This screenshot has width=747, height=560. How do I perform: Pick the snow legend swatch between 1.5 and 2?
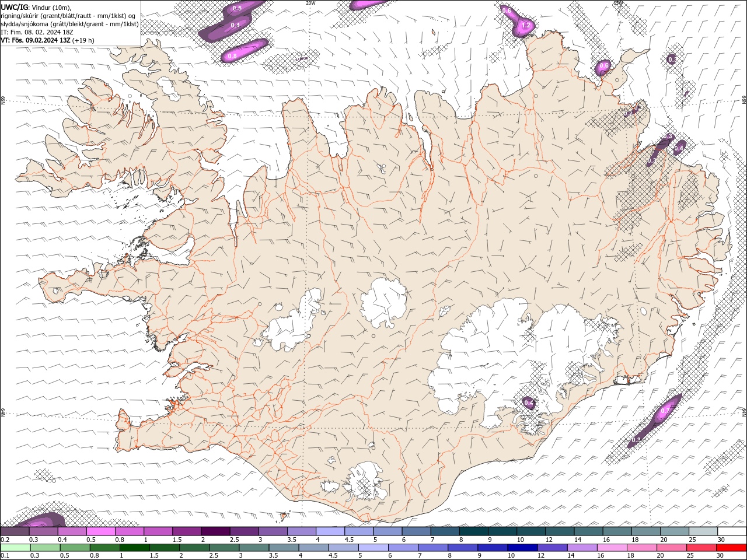[187, 531]
